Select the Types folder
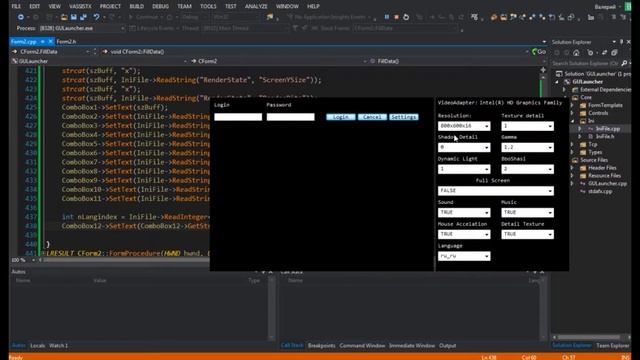Image resolution: width=640 pixels, height=360 pixels. [x=595, y=152]
